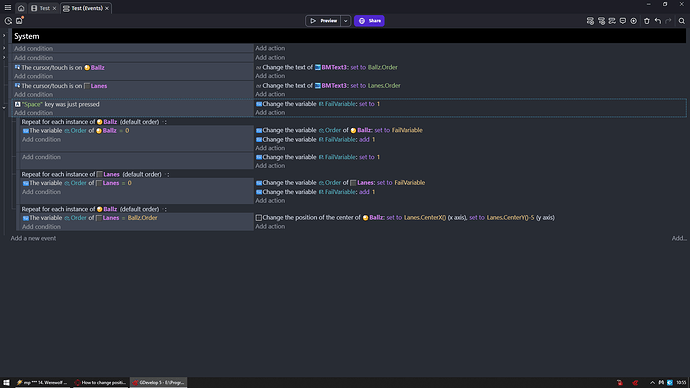Click the mouse icon on cursor/touch Ballz condition

coord(17,67)
